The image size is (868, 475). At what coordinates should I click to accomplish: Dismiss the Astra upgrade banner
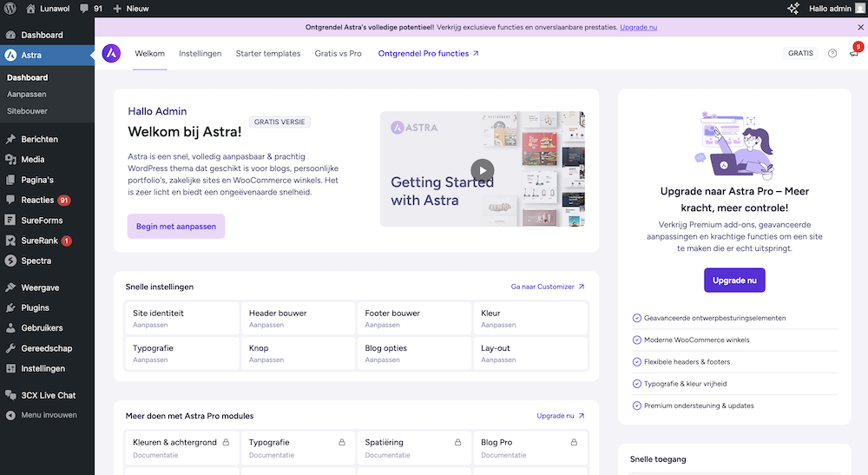(x=860, y=27)
